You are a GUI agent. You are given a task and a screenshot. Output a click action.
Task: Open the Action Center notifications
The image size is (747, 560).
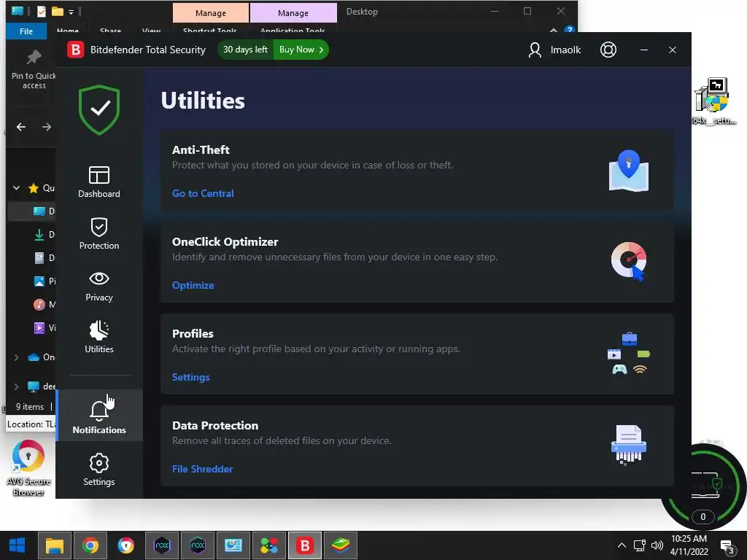727,546
